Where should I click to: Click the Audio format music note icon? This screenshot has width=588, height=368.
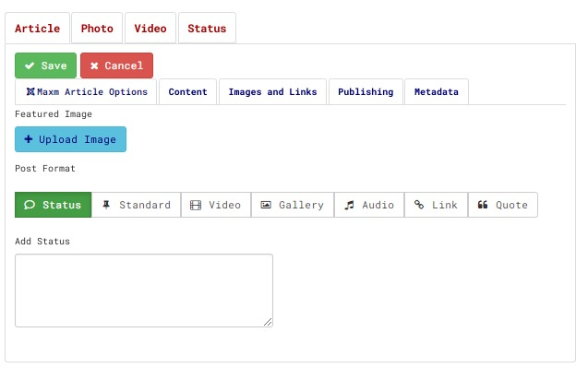coord(349,205)
